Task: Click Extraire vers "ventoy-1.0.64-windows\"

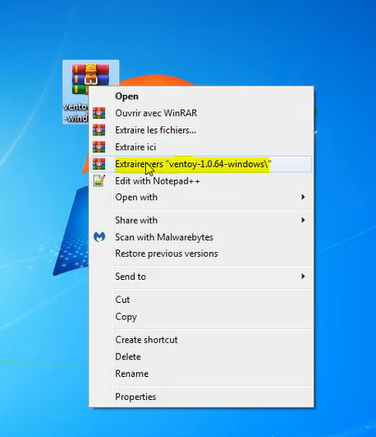Action: click(x=201, y=164)
